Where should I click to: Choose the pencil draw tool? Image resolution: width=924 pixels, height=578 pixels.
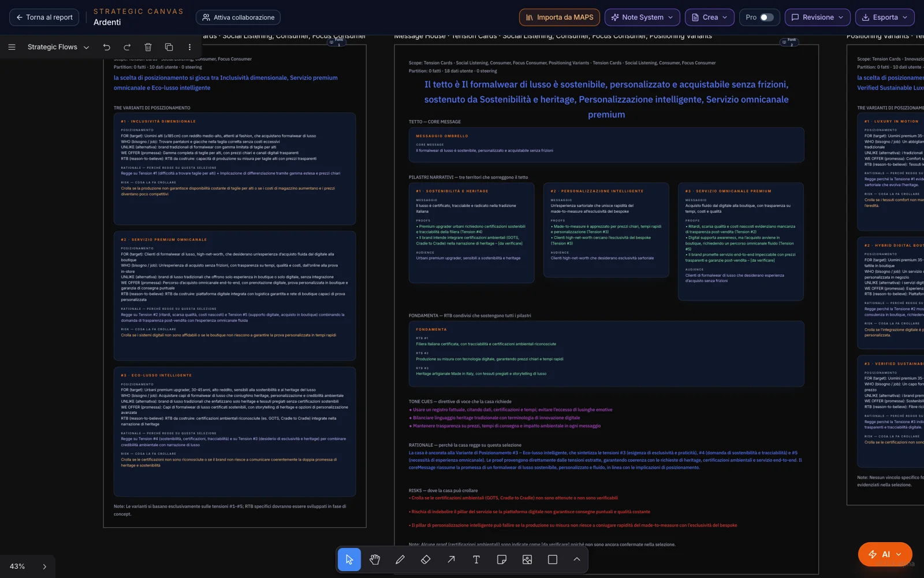point(400,560)
